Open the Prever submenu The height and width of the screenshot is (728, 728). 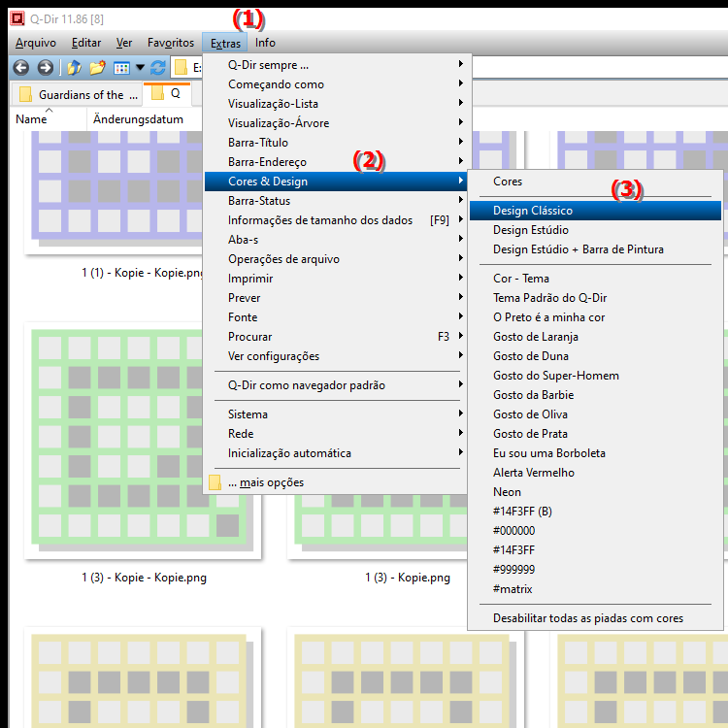pos(336,298)
